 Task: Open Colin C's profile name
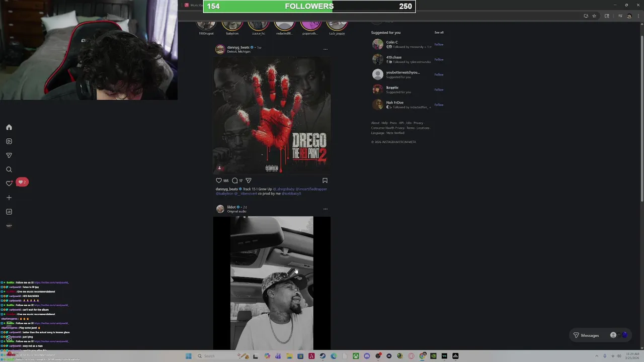click(392, 42)
